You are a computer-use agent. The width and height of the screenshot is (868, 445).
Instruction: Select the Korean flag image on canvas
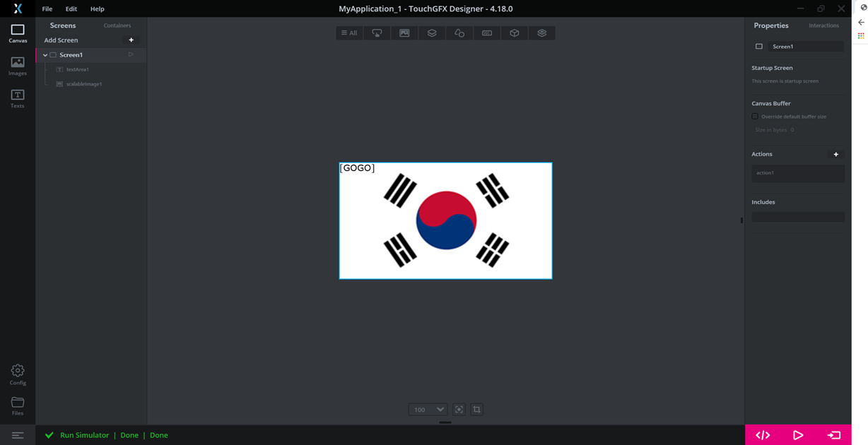[446, 221]
